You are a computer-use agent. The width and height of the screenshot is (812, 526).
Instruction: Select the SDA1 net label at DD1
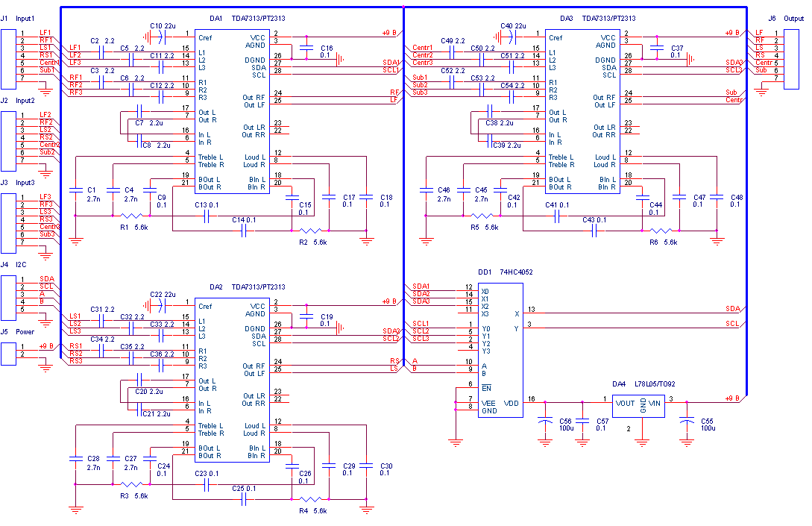coord(421,286)
